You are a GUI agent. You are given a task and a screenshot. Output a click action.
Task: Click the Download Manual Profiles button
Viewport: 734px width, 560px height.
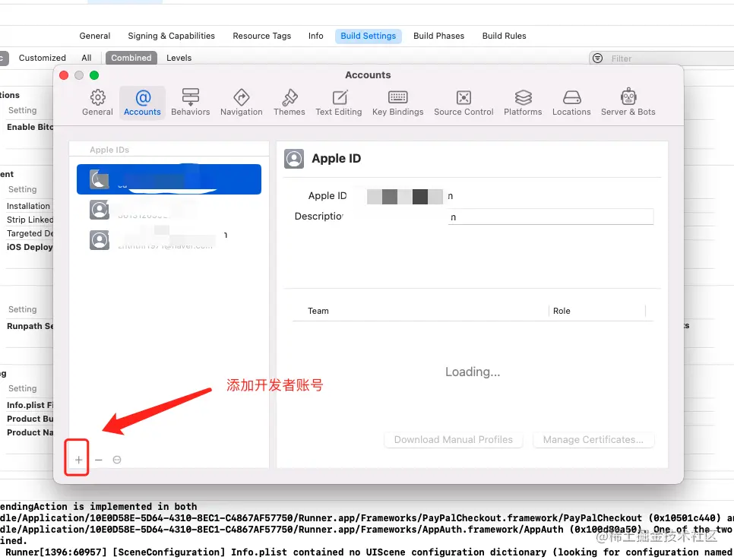pyautogui.click(x=453, y=440)
